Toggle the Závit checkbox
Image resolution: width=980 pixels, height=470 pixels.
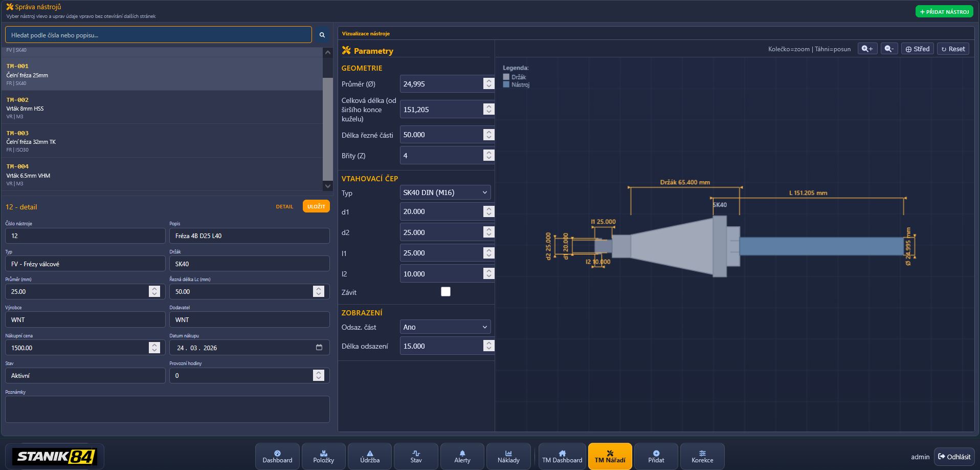[446, 292]
